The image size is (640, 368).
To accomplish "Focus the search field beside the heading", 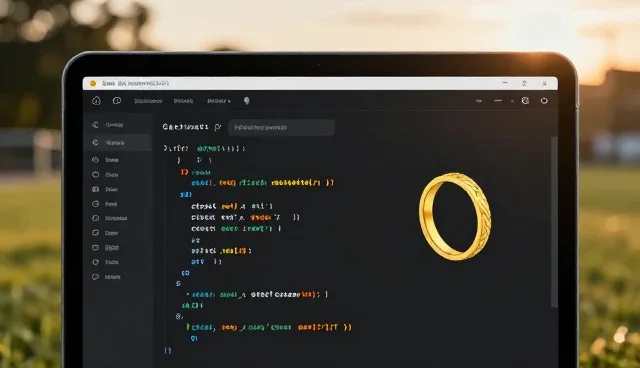I will click(x=282, y=127).
